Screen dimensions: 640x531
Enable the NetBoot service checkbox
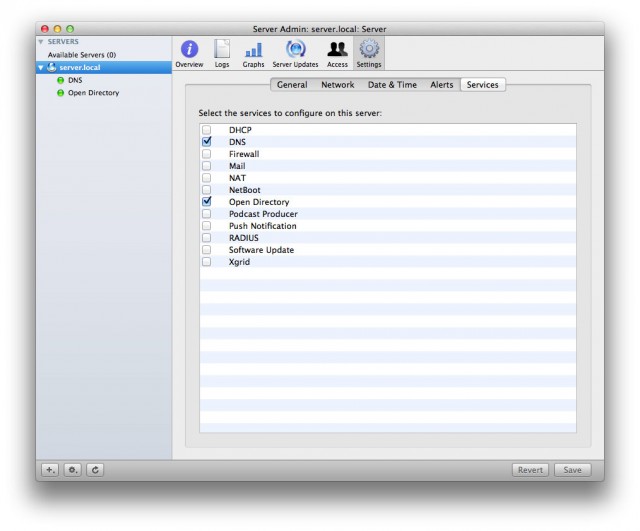coord(207,190)
